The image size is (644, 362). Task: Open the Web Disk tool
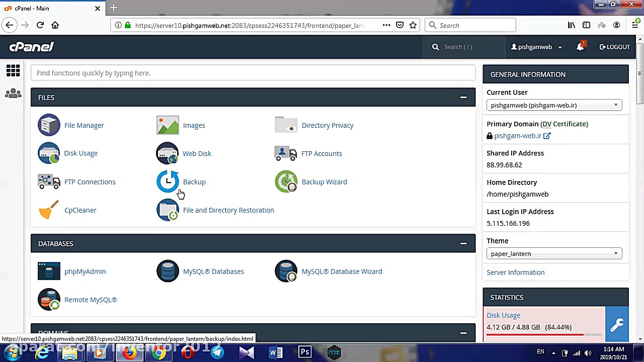pos(197,153)
